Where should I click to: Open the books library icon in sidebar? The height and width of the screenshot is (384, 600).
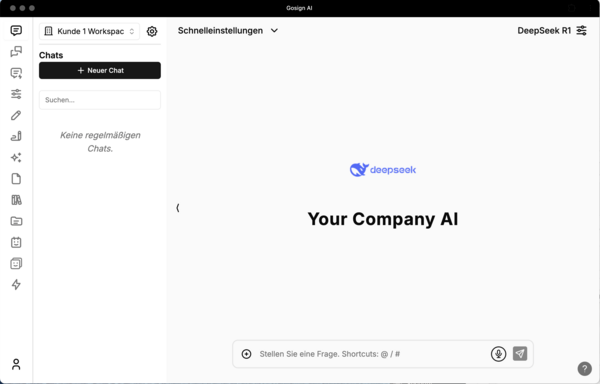(16, 200)
